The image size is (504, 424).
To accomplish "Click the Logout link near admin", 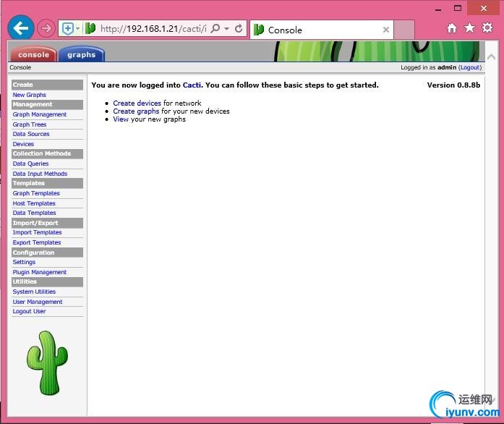I will coord(470,67).
